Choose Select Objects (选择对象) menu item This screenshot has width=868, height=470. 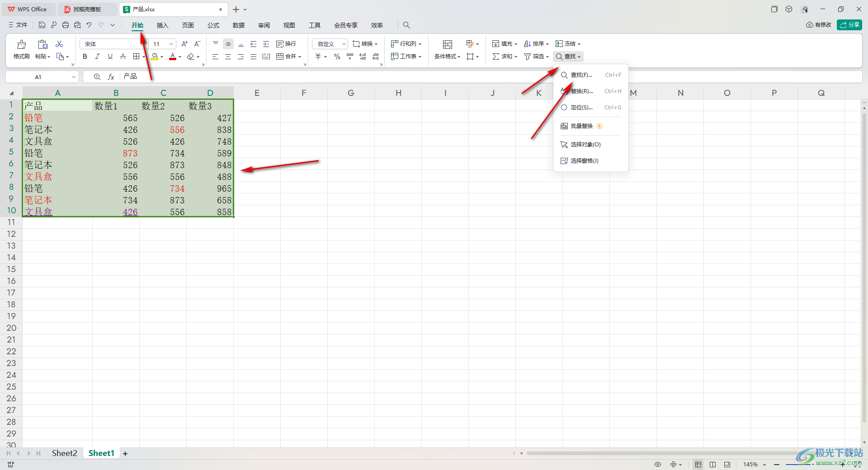(591, 145)
